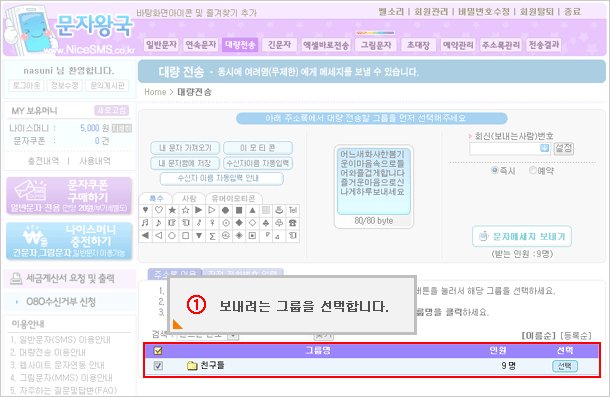Click the 새로고침 refresh button
This screenshot has height=397, width=610.
click(111, 111)
